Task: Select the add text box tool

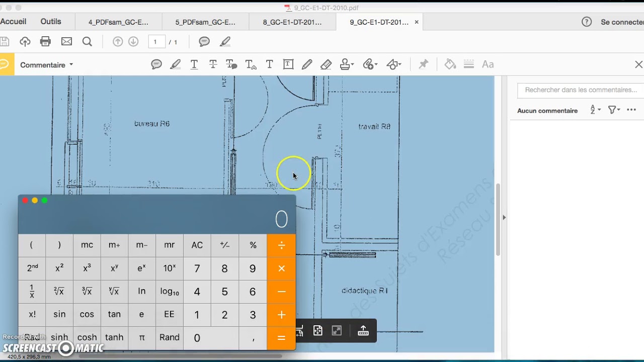Action: click(288, 64)
